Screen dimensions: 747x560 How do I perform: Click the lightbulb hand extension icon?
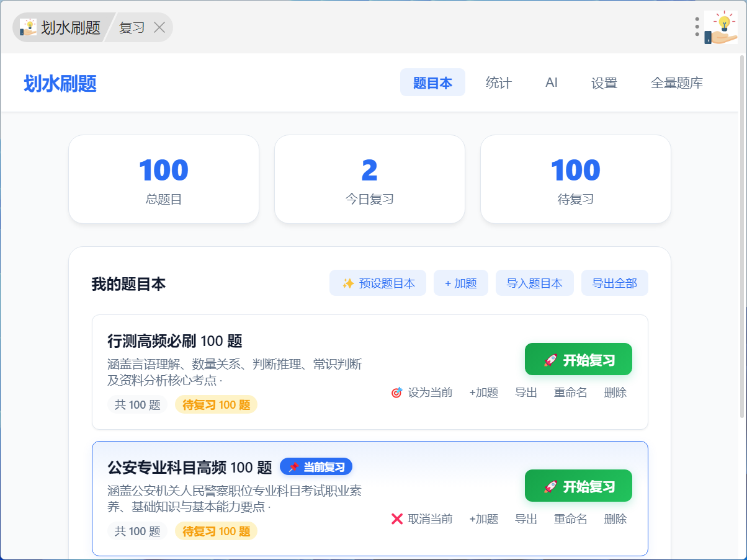pyautogui.click(x=721, y=27)
